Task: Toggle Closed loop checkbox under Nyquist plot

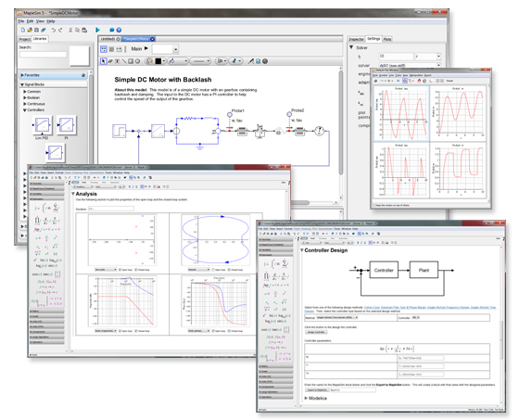Action: click(x=230, y=270)
